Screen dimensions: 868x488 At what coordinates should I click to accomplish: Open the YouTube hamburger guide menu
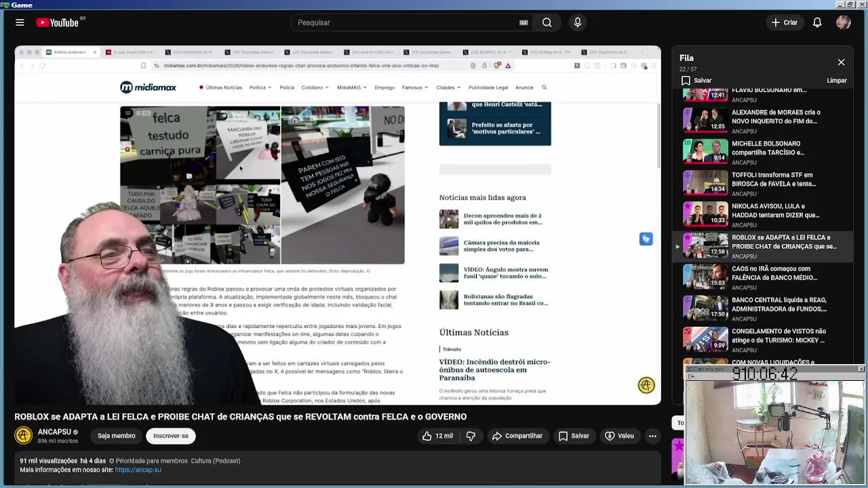click(x=20, y=22)
